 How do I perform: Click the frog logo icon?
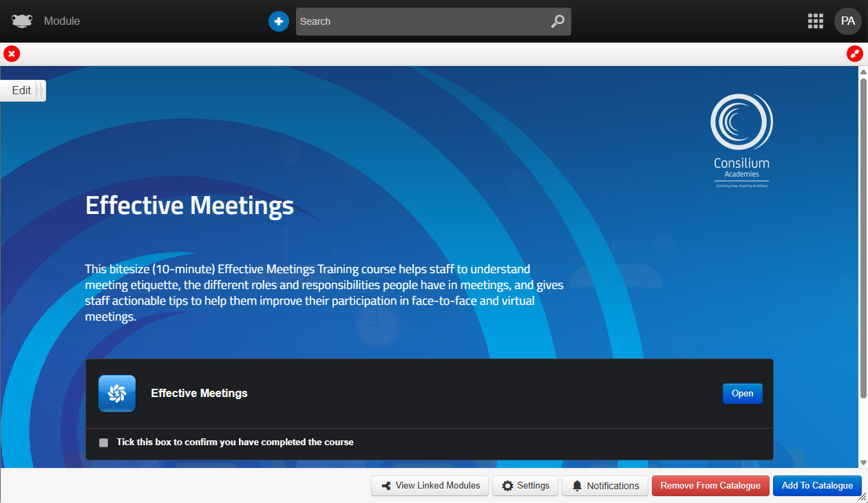pyautogui.click(x=22, y=21)
